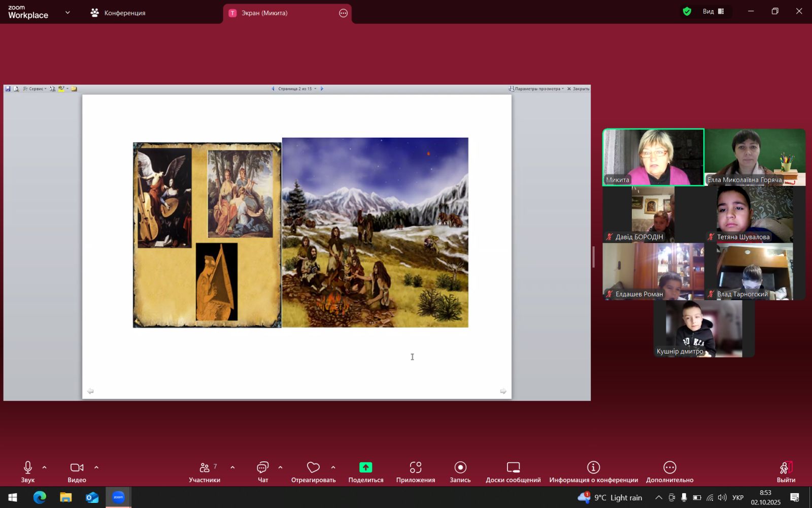
Task: Expand audio settings arrow next to Звук
Action: tap(45, 467)
